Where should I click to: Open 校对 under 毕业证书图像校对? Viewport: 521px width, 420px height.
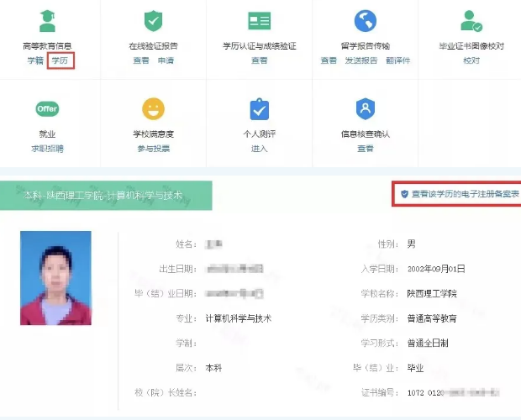tap(471, 60)
